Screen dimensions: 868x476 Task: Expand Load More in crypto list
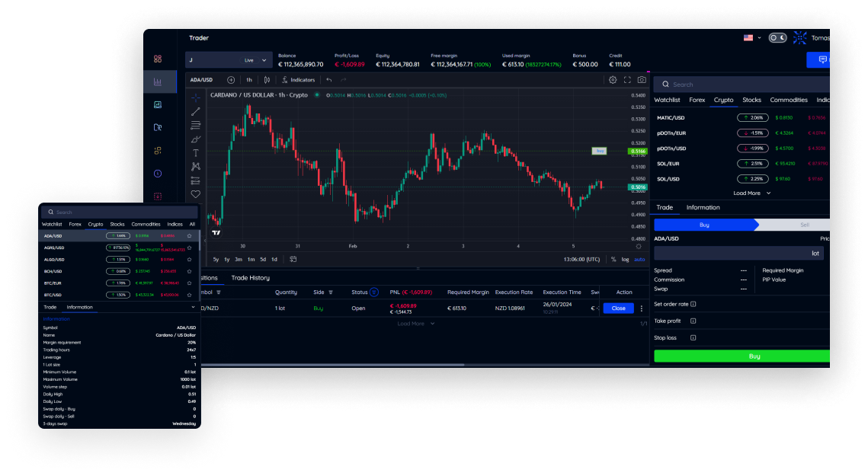click(x=751, y=193)
